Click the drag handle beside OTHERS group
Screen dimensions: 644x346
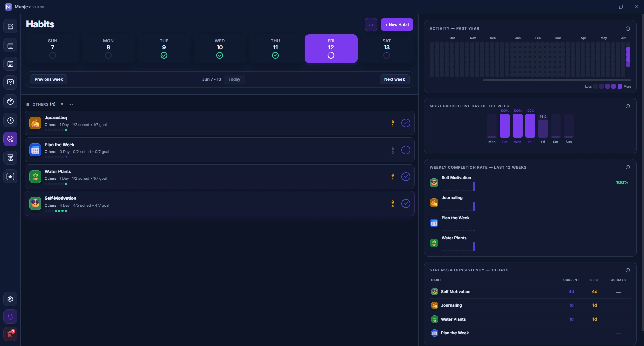tap(28, 104)
